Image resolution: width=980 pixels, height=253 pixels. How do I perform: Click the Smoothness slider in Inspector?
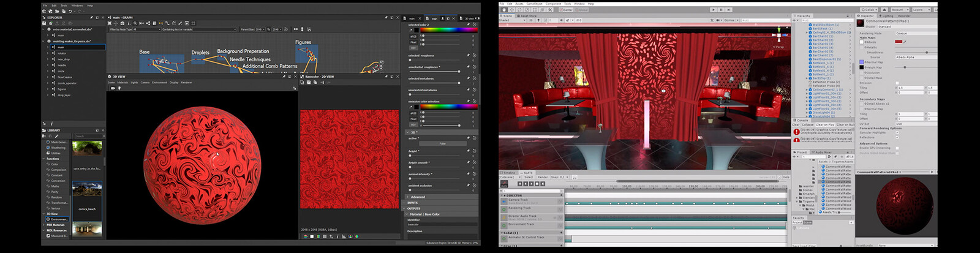(916, 52)
